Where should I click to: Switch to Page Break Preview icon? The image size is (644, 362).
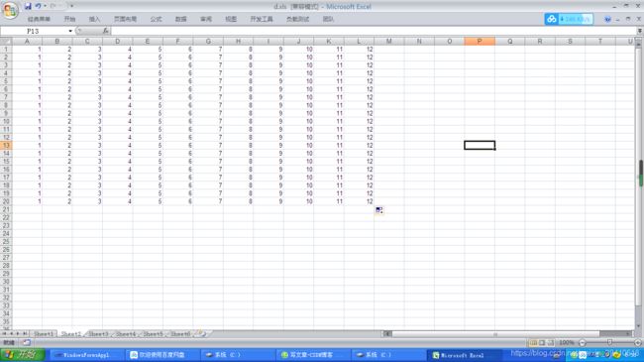(551, 342)
